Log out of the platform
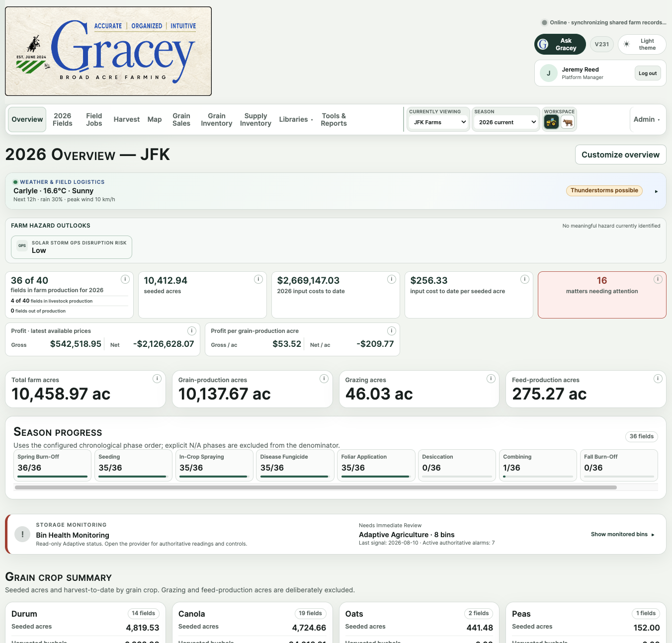The height and width of the screenshot is (643, 672). [x=648, y=73]
